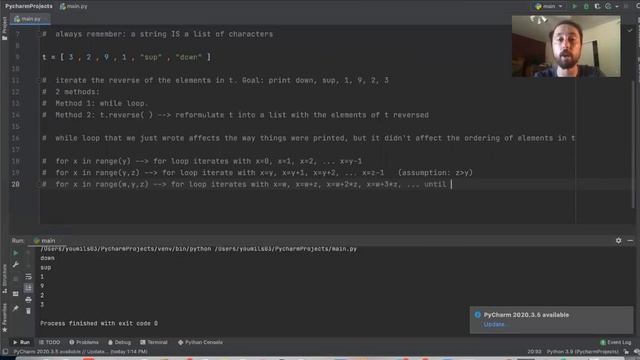Toggle scroll to end in the Run console
640x360 pixels.
(28, 288)
